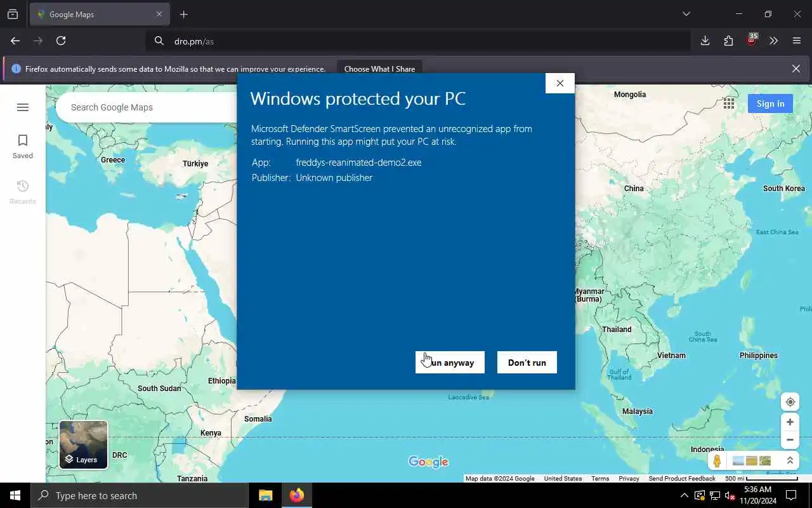Open the list all tabs dropdown

686,14
